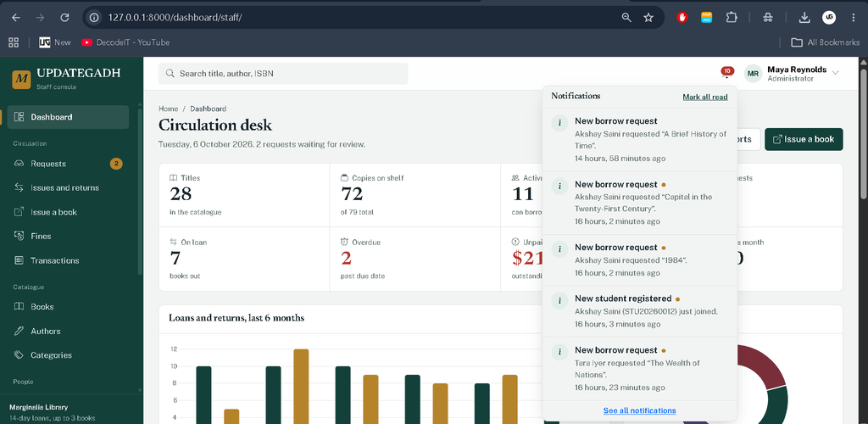Go to Issues and returns
This screenshot has width=868, height=424.
click(x=68, y=187)
